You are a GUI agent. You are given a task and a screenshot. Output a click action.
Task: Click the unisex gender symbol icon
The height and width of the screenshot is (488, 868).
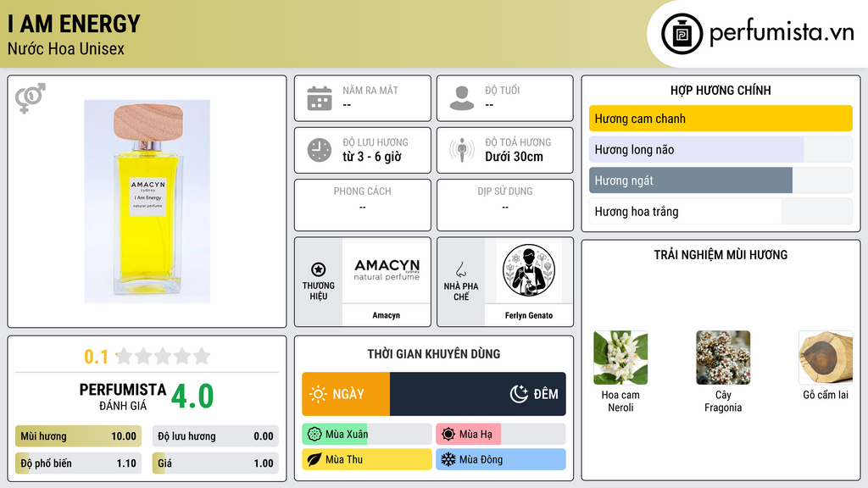31,98
